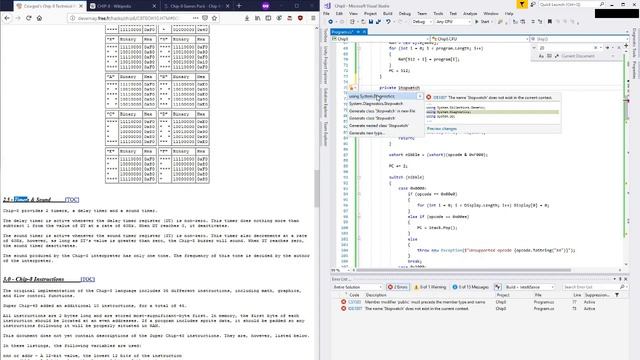This screenshot has height=360, width=640.
Task: Click the Visual Studio notifications flag icon
Action: pyautogui.click(x=522, y=4)
